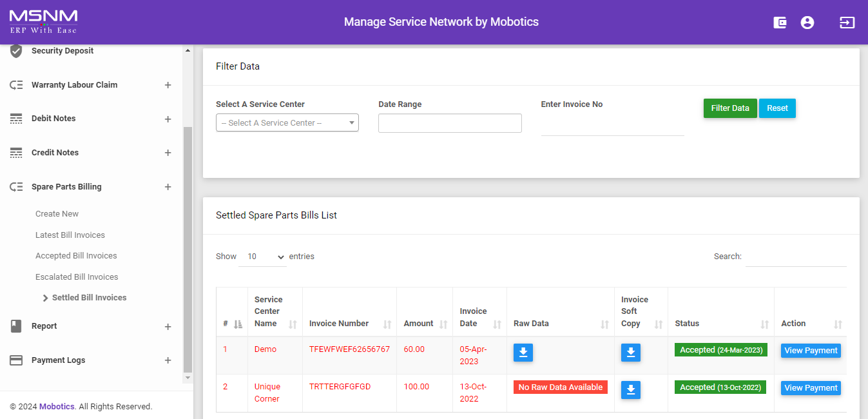Viewport: 868px width, 419px height.
Task: Sort table by Amount column arrows
Action: (443, 324)
